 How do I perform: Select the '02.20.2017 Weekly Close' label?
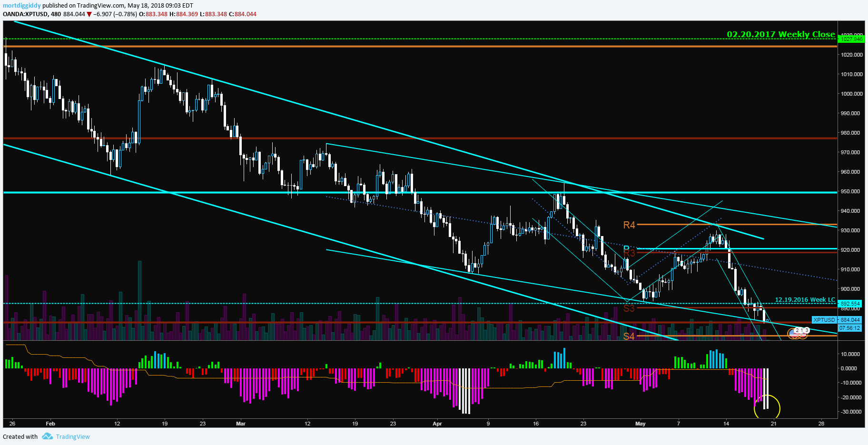(x=780, y=34)
